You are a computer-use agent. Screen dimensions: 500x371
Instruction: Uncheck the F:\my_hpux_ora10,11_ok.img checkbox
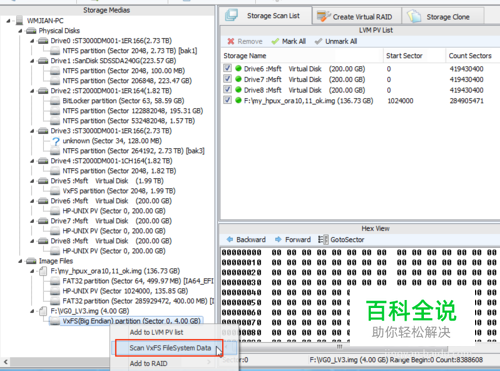227,100
